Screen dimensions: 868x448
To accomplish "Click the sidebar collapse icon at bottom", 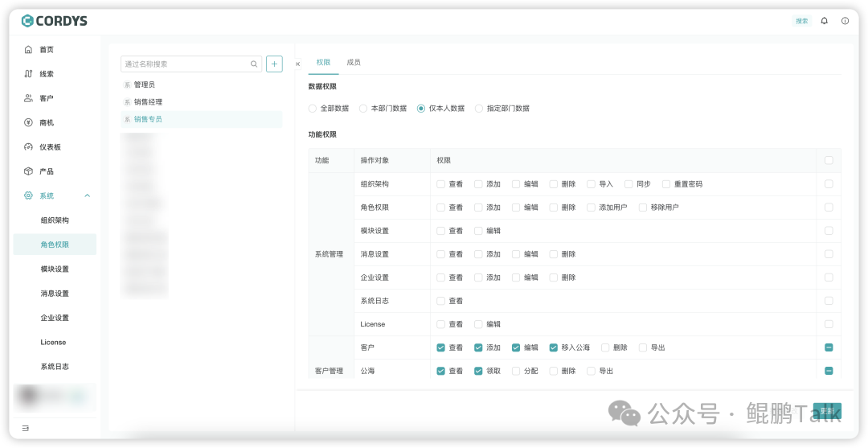I will click(x=26, y=428).
